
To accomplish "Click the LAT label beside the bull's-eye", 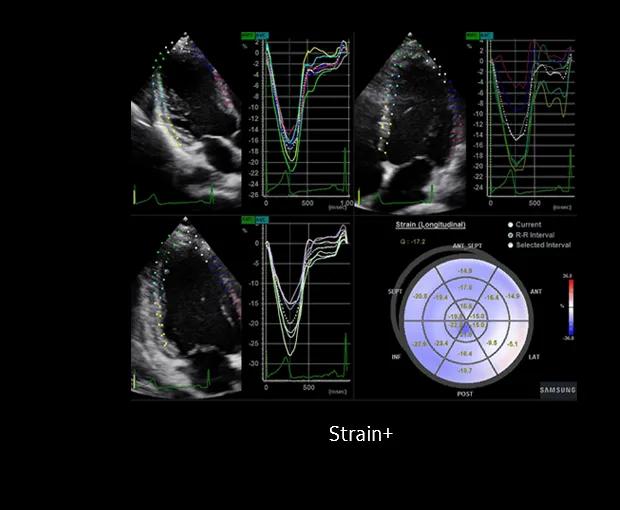I will (x=534, y=357).
